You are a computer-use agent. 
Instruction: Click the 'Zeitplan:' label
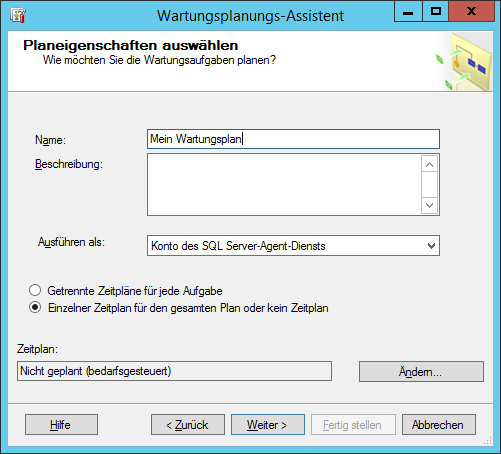37,349
